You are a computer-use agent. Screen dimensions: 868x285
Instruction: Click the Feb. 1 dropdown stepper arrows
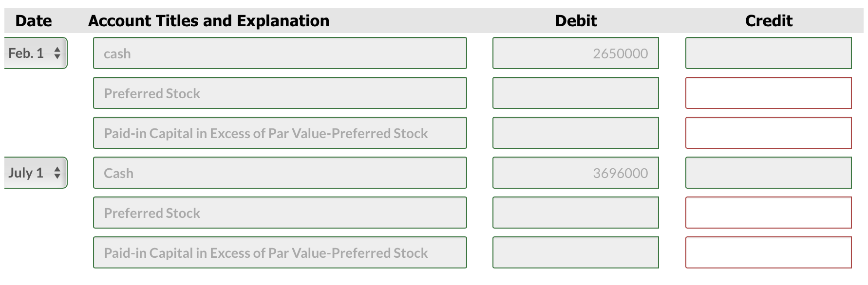click(x=58, y=53)
